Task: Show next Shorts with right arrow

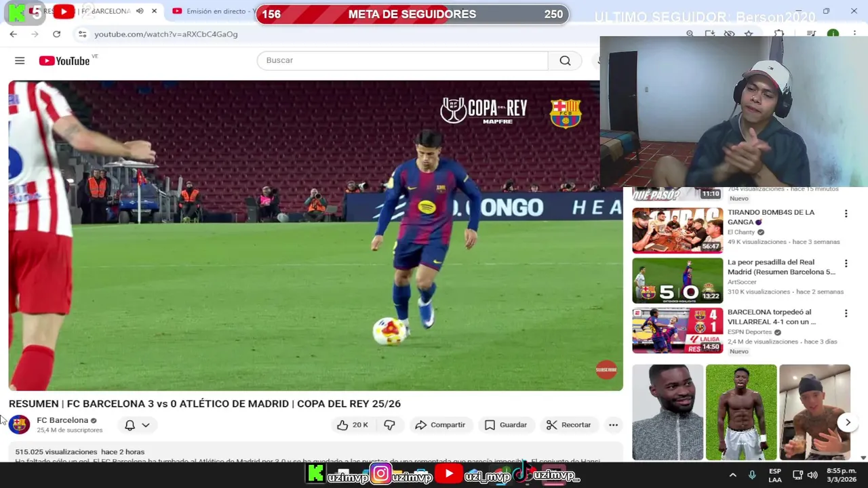Action: (x=848, y=423)
